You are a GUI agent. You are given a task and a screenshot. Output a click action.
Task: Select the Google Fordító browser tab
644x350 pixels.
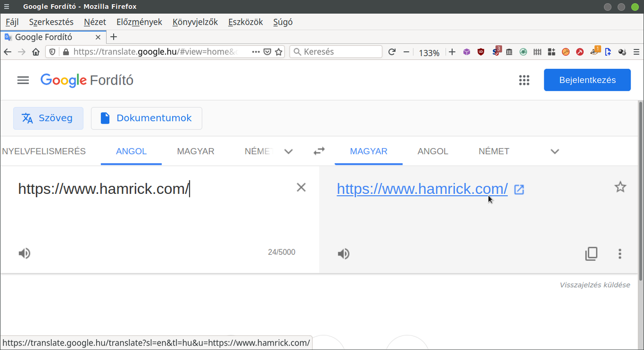click(53, 37)
